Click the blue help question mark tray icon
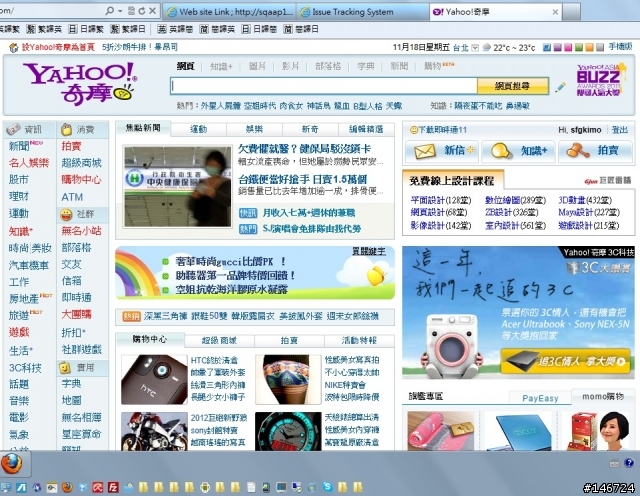The image size is (640, 496). [629, 463]
